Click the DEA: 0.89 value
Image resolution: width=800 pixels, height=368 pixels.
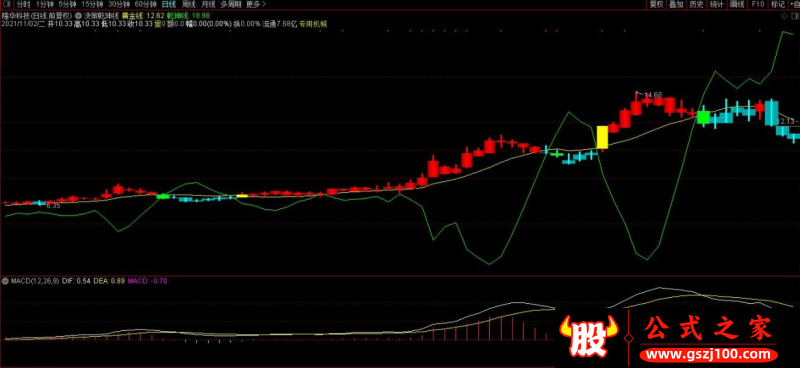(109, 281)
